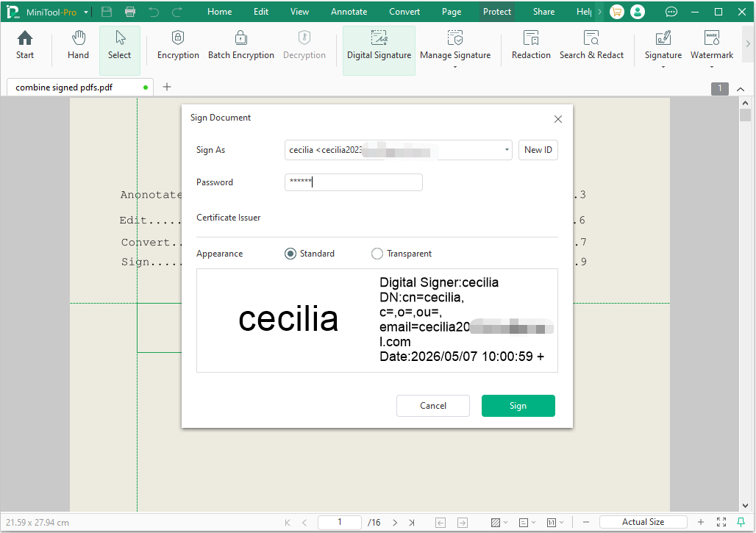
Task: Select the Hand tool
Action: click(78, 46)
